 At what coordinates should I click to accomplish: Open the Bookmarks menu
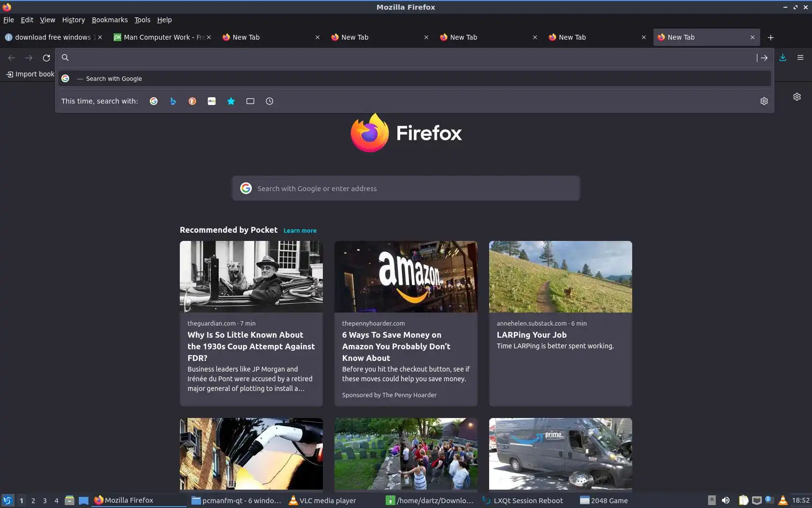pos(110,20)
